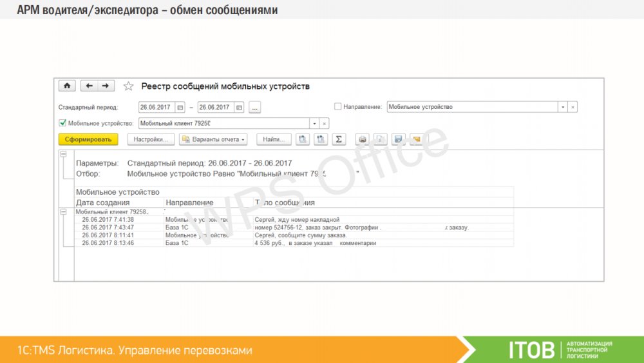Send the report by email icon
This screenshot has width=644, height=363.
click(x=415, y=139)
